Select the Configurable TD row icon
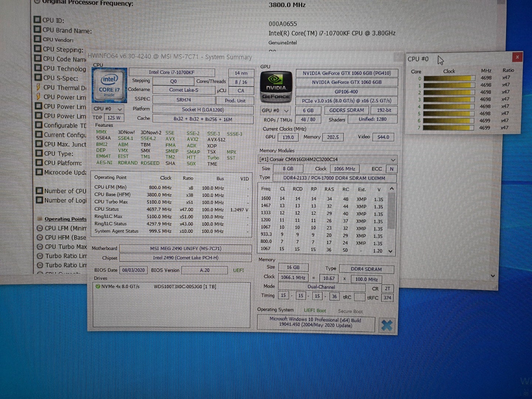The image size is (532, 399). [38, 125]
